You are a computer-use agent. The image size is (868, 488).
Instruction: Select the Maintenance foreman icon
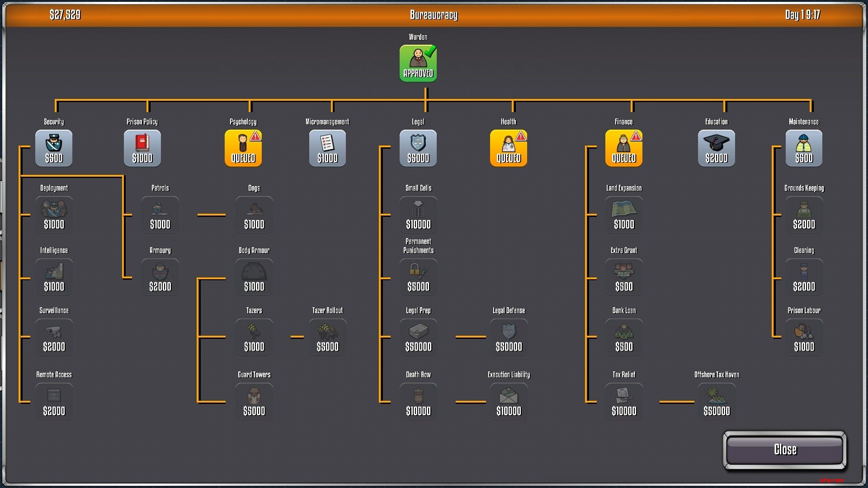click(x=804, y=148)
